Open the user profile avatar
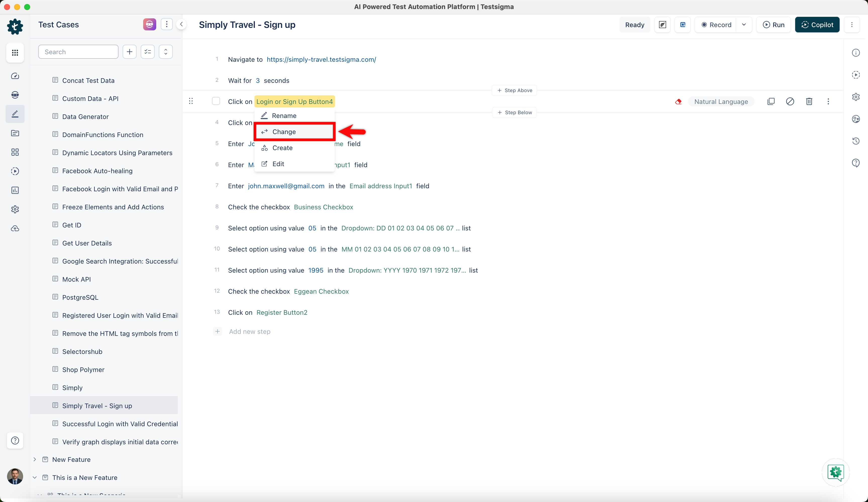 tap(15, 476)
